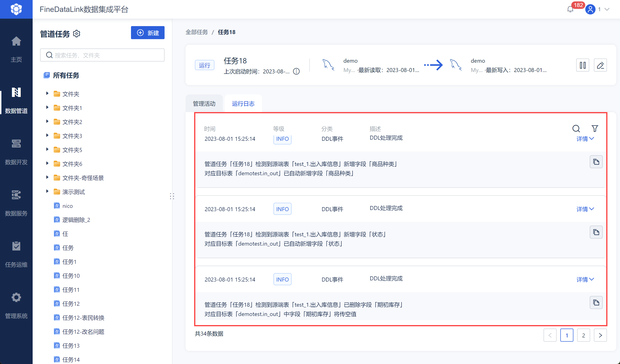Select the 运行日志 tab

243,103
